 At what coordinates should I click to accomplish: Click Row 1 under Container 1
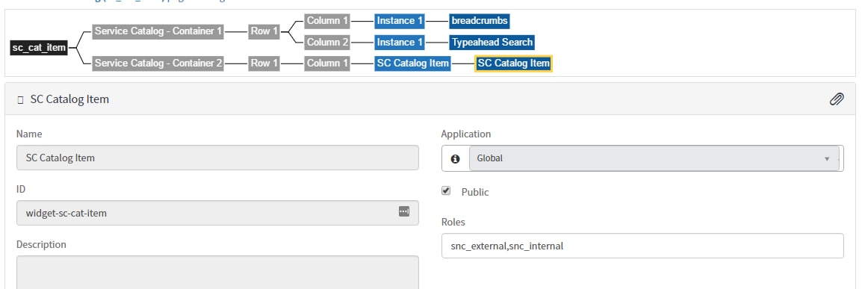coord(264,31)
